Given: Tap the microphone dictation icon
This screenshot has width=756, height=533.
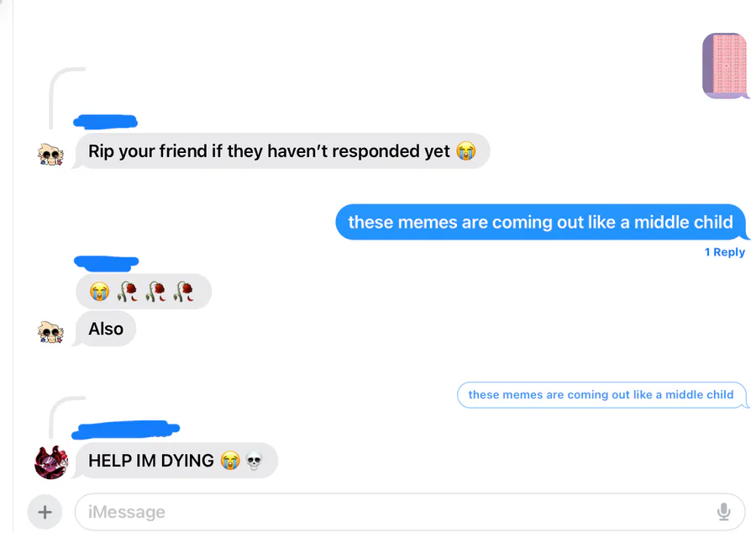Looking at the screenshot, I should tap(723, 512).
